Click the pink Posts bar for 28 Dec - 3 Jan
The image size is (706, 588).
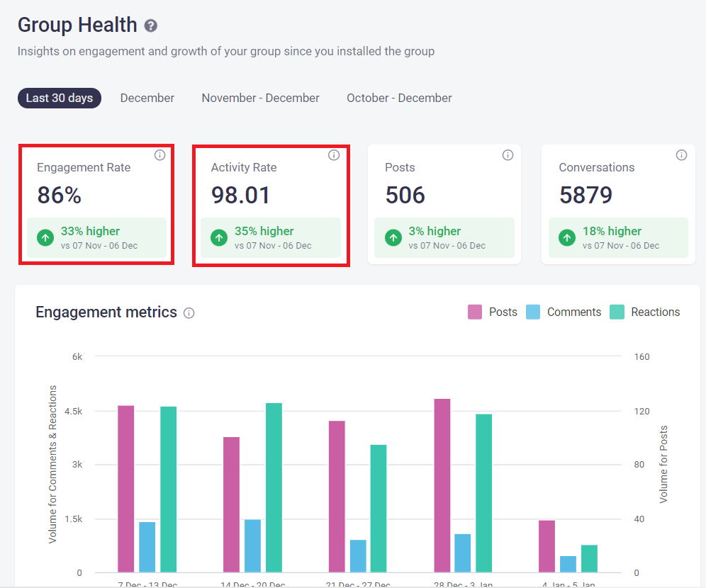(x=442, y=485)
